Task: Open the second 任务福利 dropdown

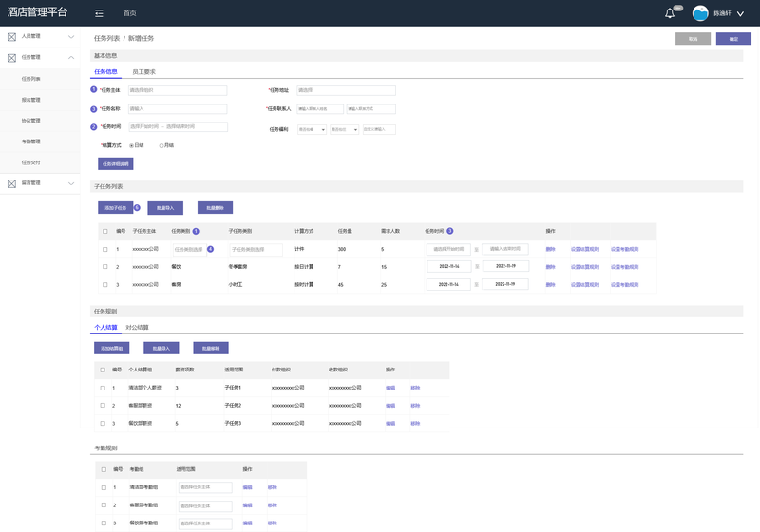Action: pyautogui.click(x=344, y=129)
